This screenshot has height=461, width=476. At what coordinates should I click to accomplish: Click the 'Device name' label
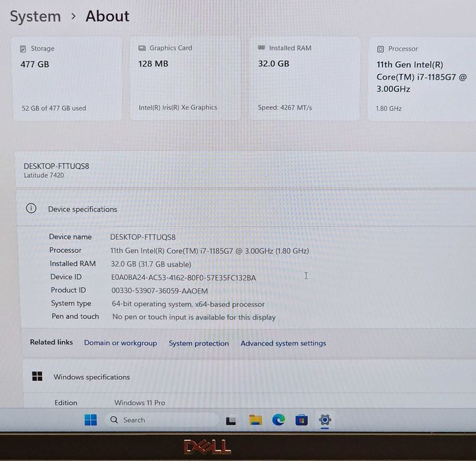pyautogui.click(x=70, y=237)
